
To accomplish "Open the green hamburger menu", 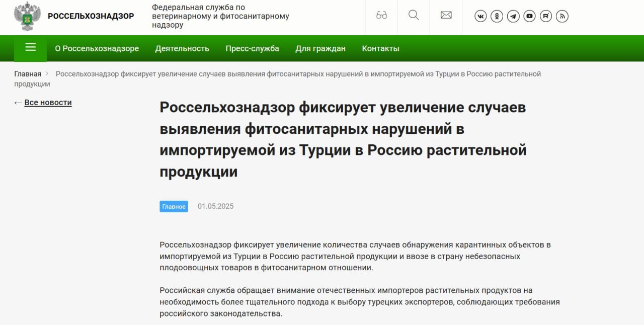I will pos(31,48).
